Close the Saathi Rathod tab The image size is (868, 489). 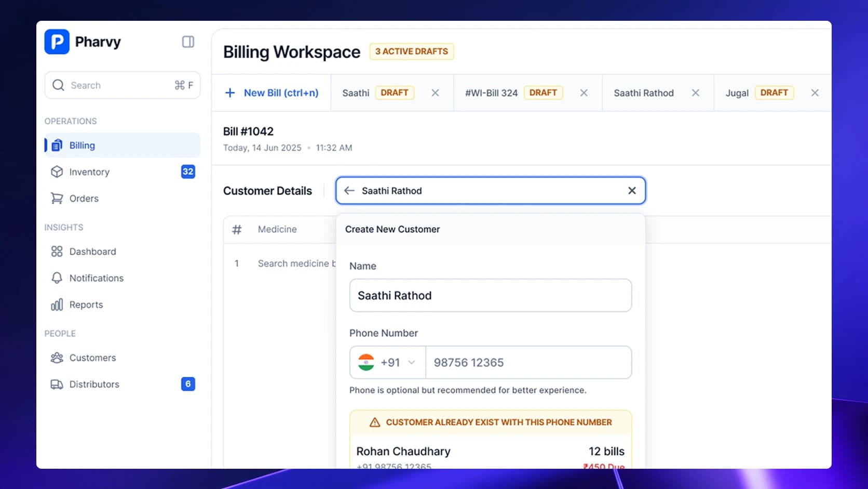pos(696,93)
